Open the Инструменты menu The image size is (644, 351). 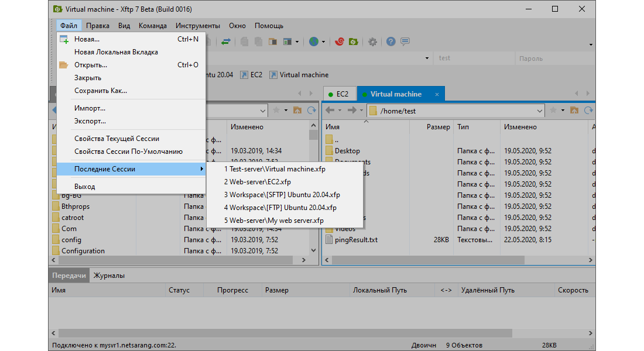click(198, 26)
